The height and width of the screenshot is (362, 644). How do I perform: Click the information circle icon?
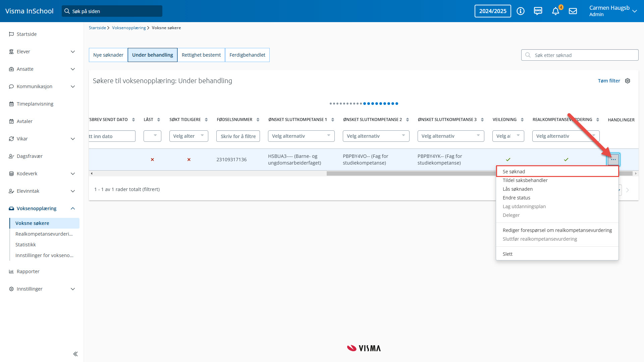[521, 11]
